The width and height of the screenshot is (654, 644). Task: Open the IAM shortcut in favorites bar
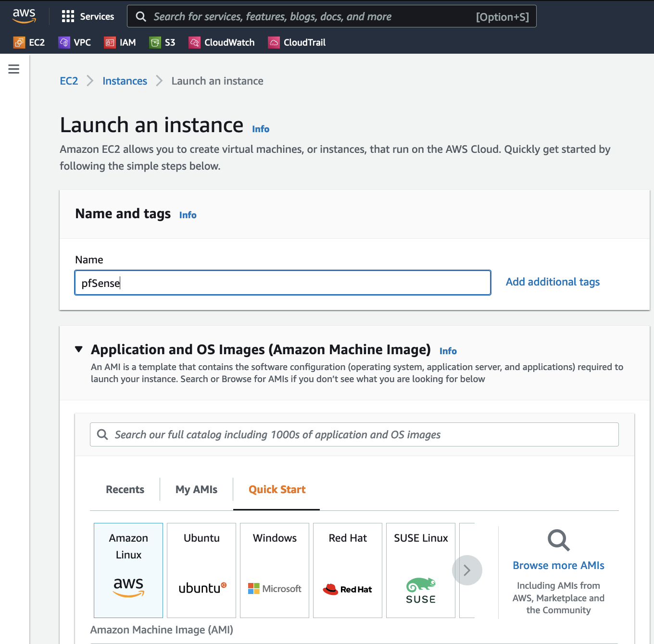(x=120, y=42)
